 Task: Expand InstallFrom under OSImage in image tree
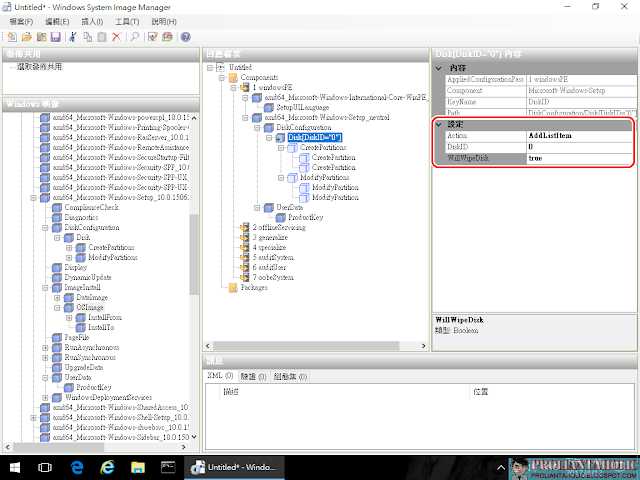(69, 318)
